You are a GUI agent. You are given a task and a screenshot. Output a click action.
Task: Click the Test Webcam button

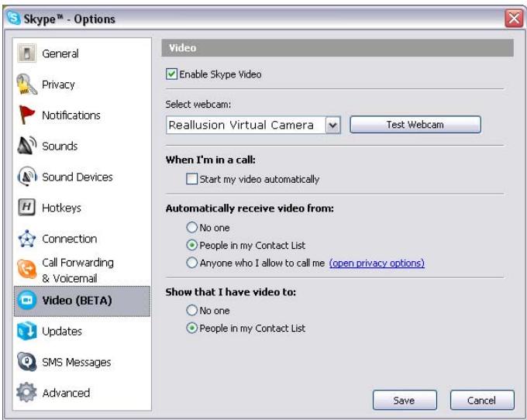(x=415, y=125)
